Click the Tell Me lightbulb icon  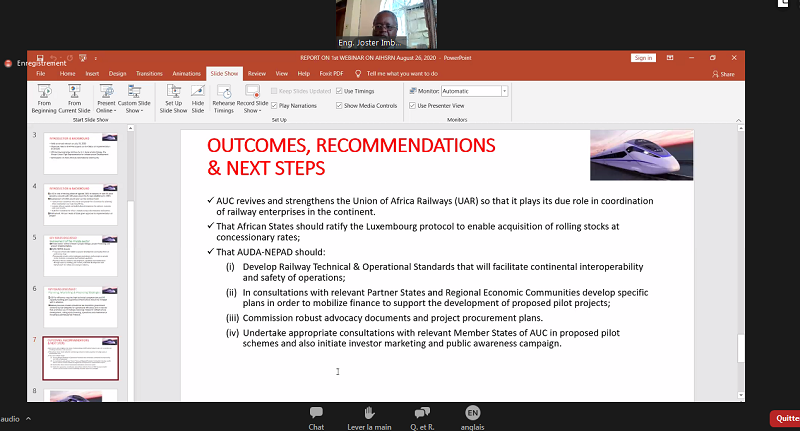(358, 74)
